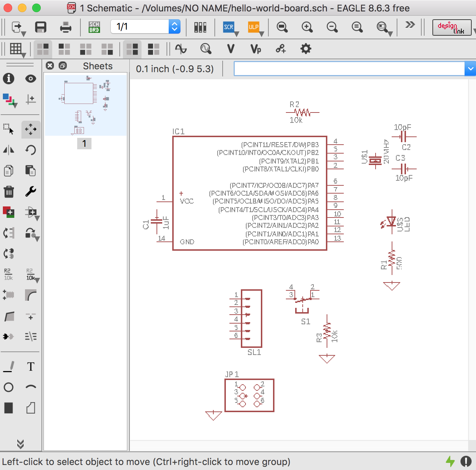The image size is (476, 470).
Task: Run ULP script icon
Action: 254,27
